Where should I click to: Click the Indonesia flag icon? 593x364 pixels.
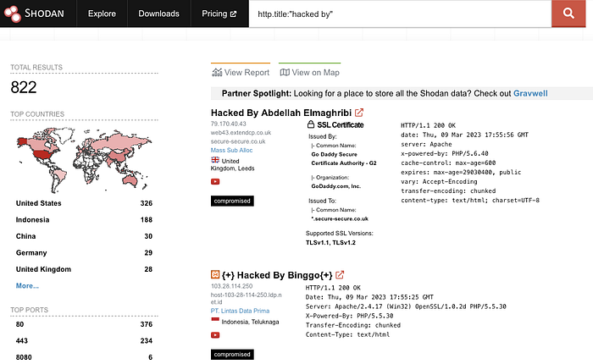coord(215,321)
